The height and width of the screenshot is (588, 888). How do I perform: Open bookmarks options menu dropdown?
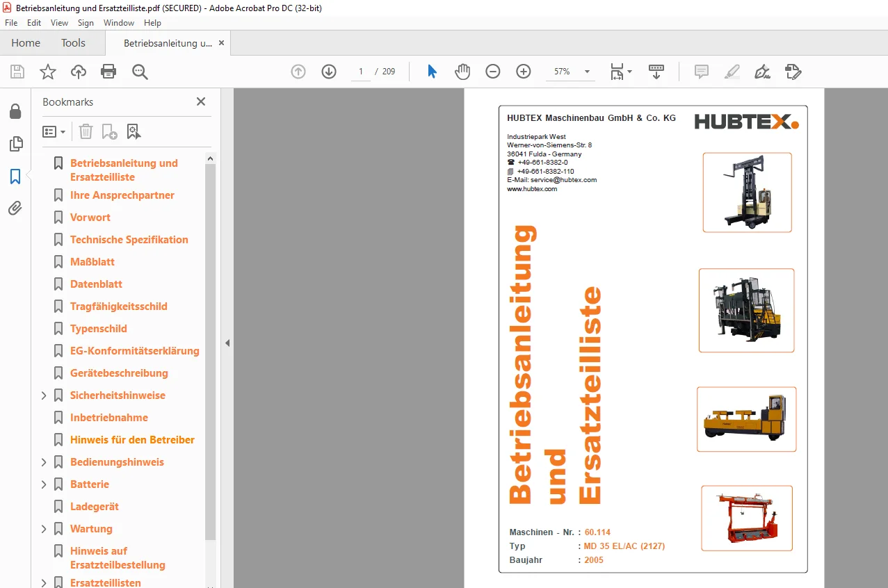click(x=54, y=131)
